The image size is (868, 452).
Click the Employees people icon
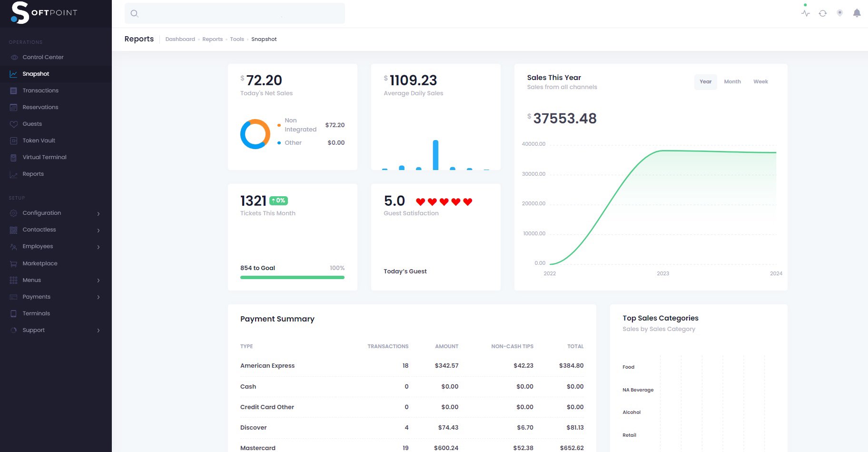point(14,246)
